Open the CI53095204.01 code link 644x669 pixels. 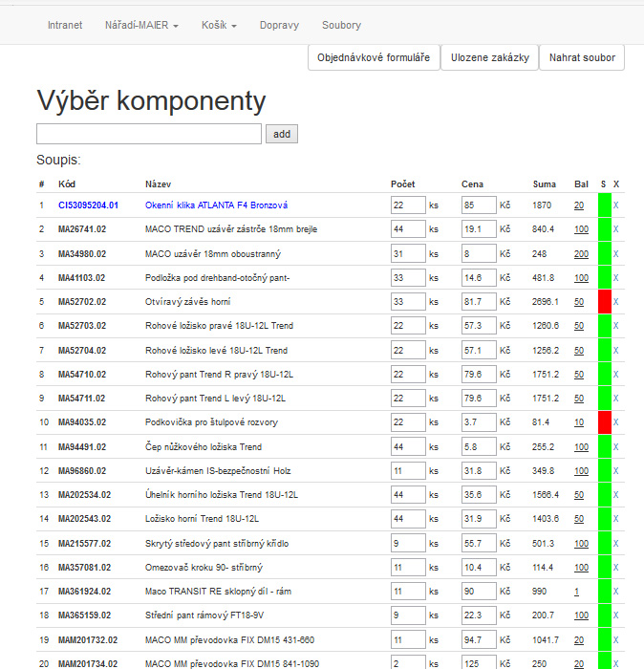(x=88, y=205)
